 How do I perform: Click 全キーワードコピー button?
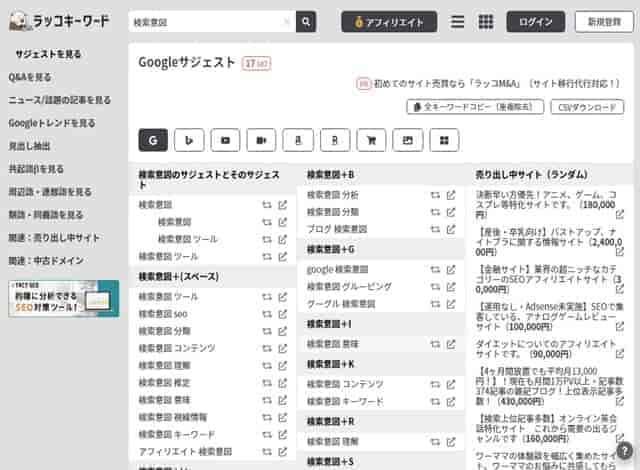pos(475,107)
